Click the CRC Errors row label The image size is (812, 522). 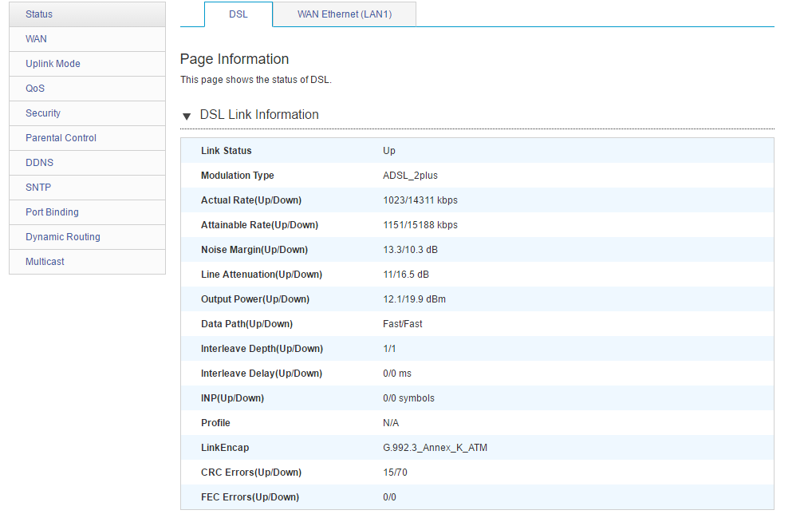250,473
